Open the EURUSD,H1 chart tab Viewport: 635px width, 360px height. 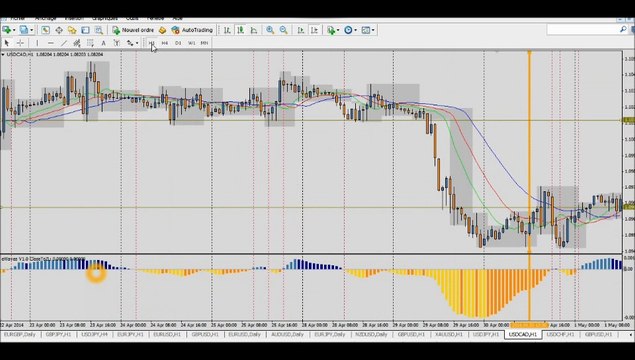pyautogui.click(x=166, y=334)
